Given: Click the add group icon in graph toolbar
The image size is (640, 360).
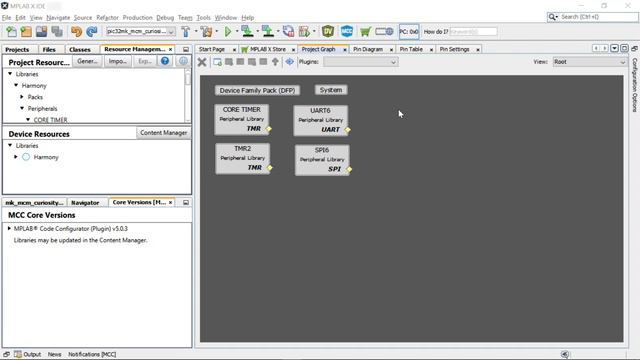Looking at the screenshot, I should [218, 62].
